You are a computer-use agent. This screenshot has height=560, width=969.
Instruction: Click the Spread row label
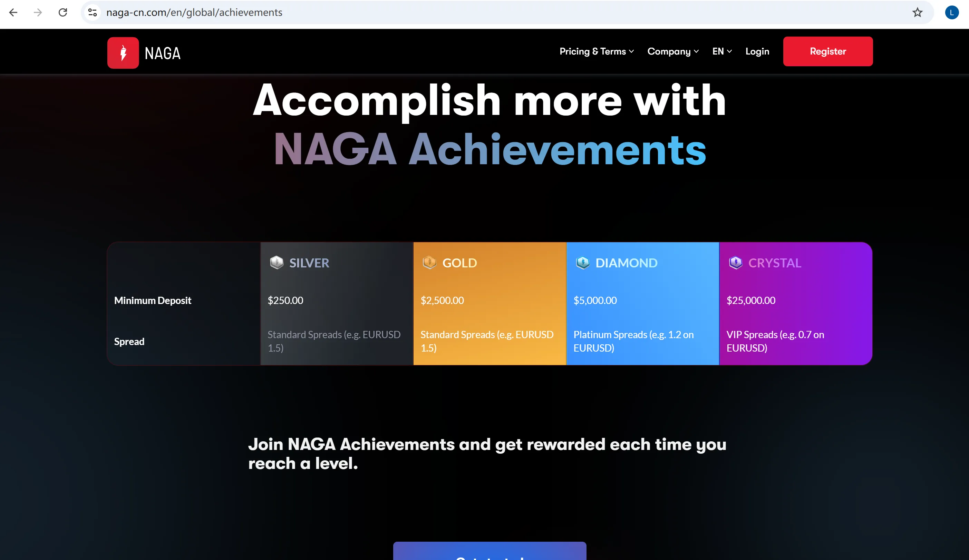[129, 341]
